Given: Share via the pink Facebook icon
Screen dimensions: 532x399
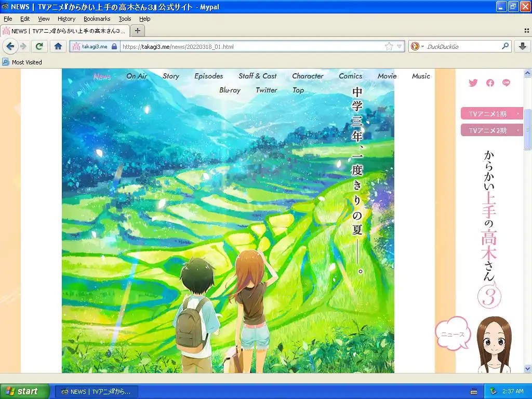Looking at the screenshot, I should pyautogui.click(x=490, y=83).
